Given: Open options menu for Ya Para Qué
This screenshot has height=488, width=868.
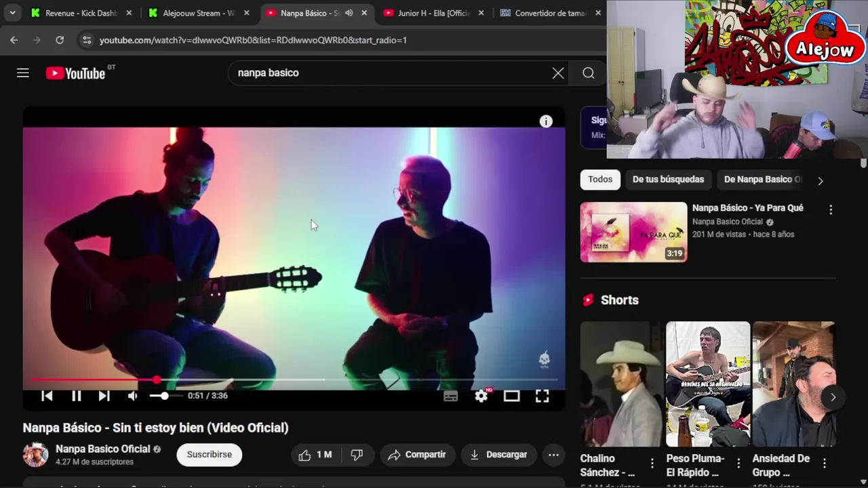Looking at the screenshot, I should (831, 210).
